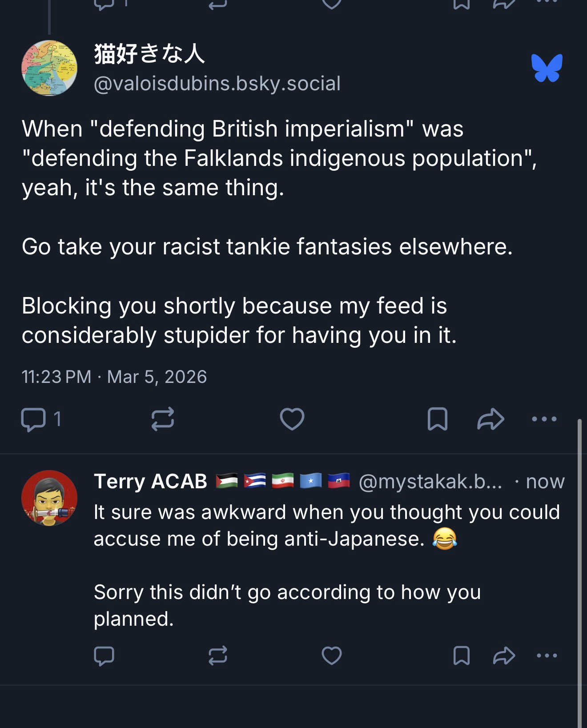Visit the @valoisdubins.bsky.social handle
Screen dimensions: 587x728
point(217,84)
